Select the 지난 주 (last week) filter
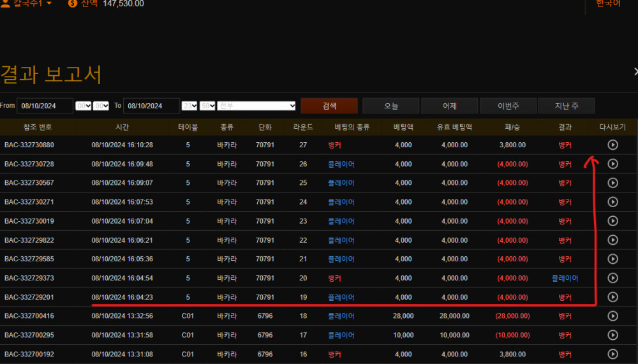638x364 pixels. tap(566, 106)
